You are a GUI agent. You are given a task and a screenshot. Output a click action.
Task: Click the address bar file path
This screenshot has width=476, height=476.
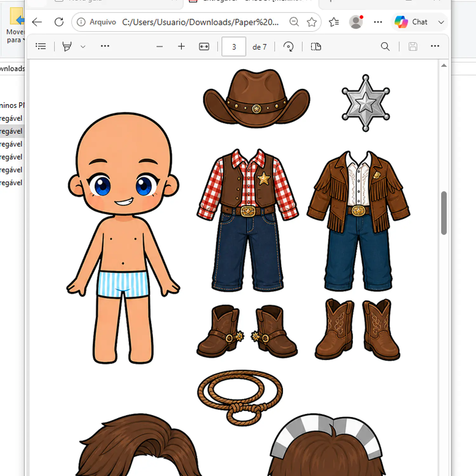(x=200, y=22)
